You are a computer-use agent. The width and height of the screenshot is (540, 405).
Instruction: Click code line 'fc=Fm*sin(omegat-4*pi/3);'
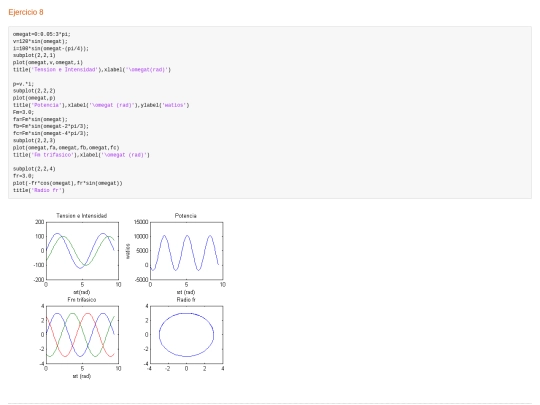tap(51, 134)
